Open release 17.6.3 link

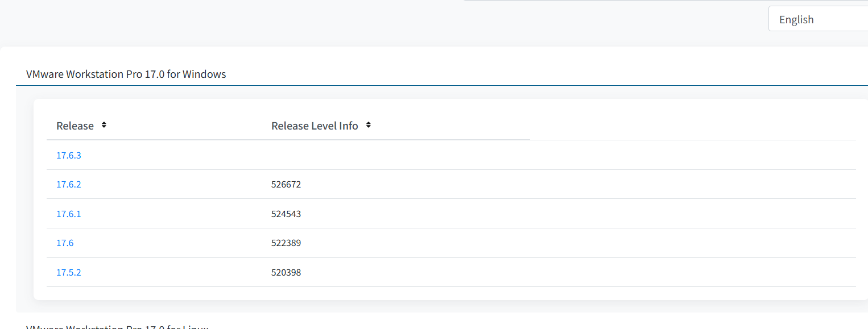[x=69, y=155]
